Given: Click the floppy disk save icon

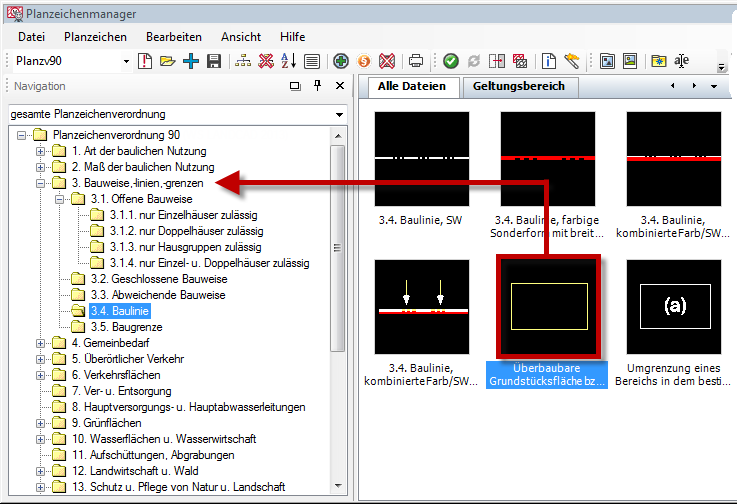Looking at the screenshot, I should click(x=213, y=62).
